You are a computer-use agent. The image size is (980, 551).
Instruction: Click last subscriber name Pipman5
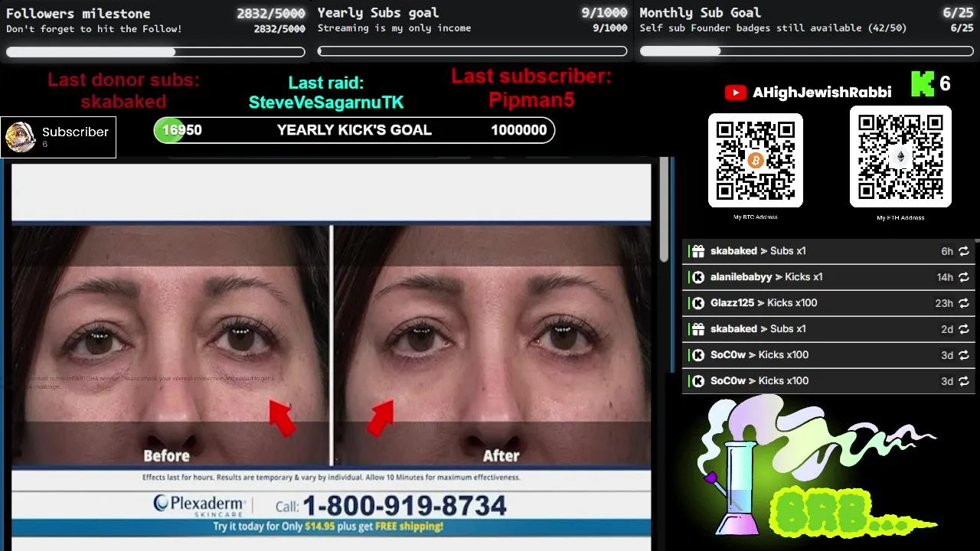(x=531, y=100)
